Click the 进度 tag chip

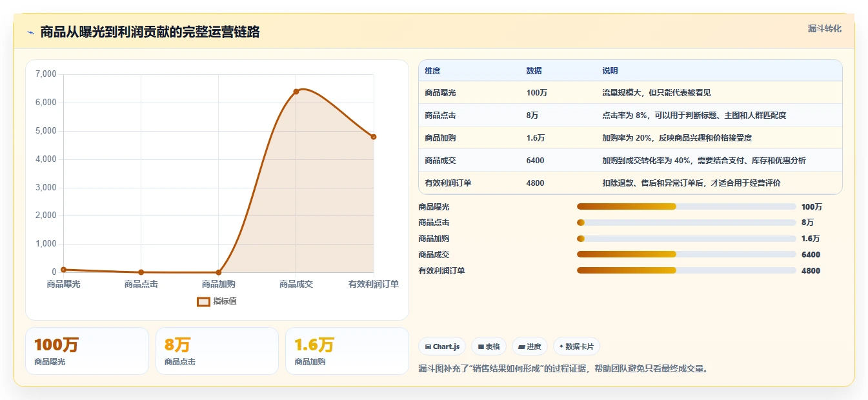point(529,346)
